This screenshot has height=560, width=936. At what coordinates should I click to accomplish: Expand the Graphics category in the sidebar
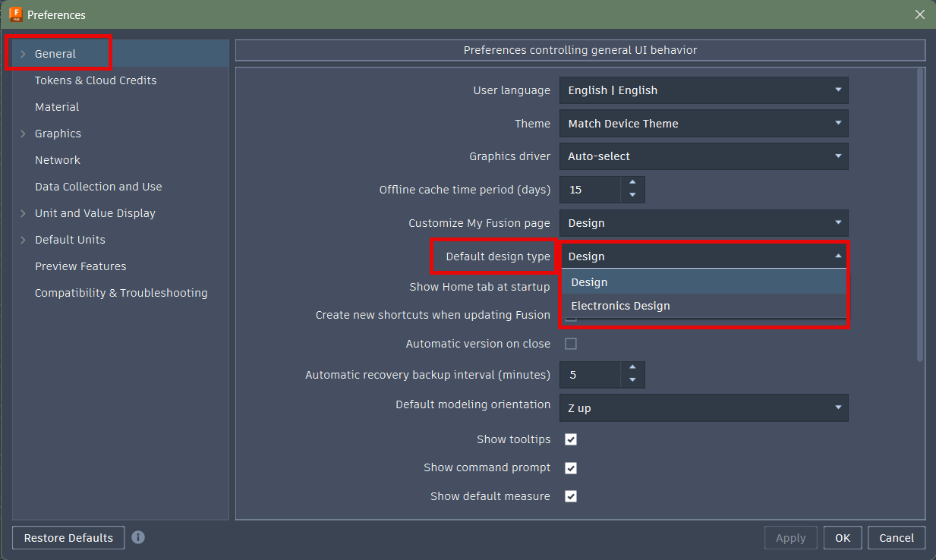tap(24, 133)
